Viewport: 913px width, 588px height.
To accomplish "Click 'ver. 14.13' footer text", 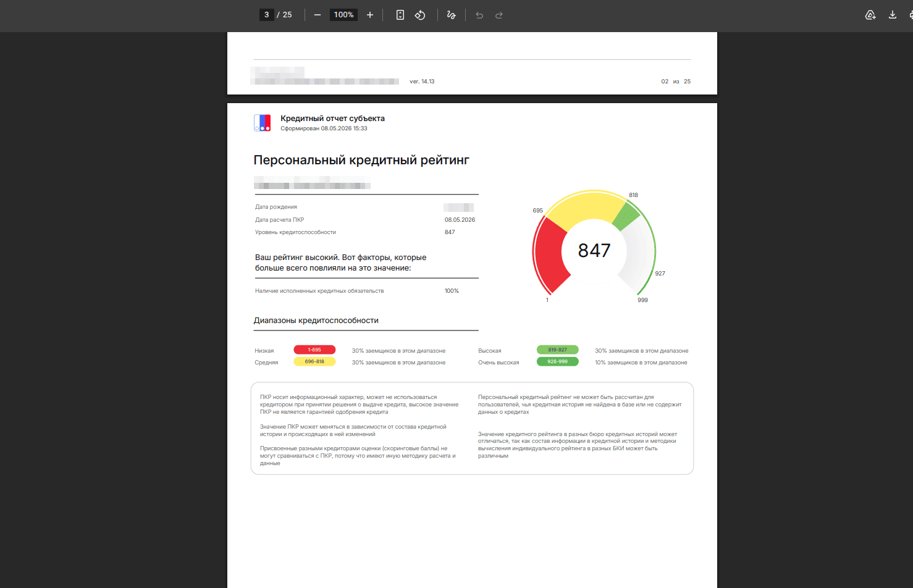I will (422, 82).
